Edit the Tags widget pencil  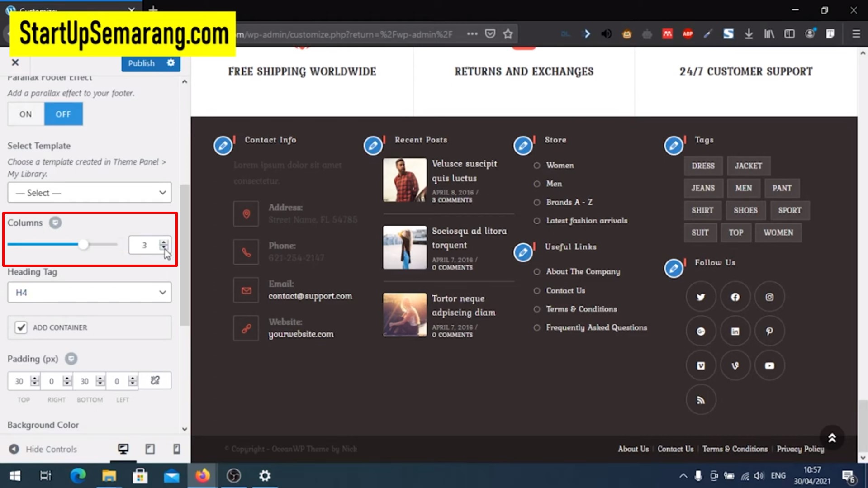click(674, 146)
